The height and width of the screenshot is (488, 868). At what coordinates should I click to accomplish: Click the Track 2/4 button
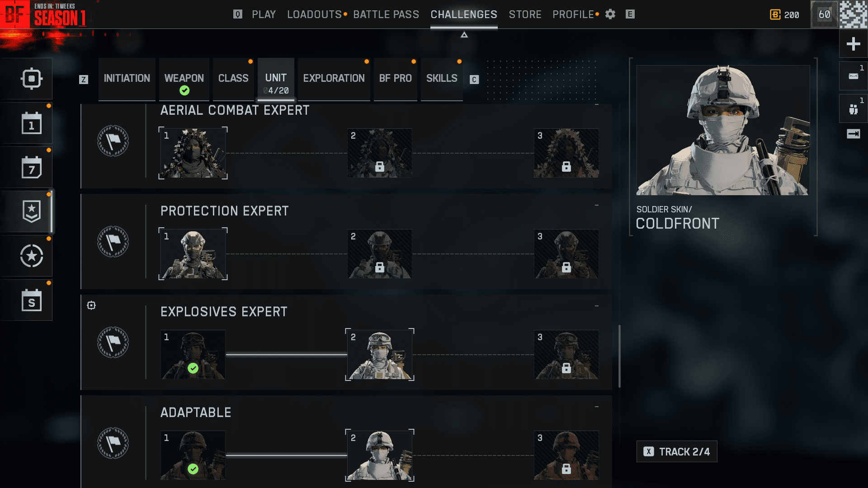[x=677, y=451]
